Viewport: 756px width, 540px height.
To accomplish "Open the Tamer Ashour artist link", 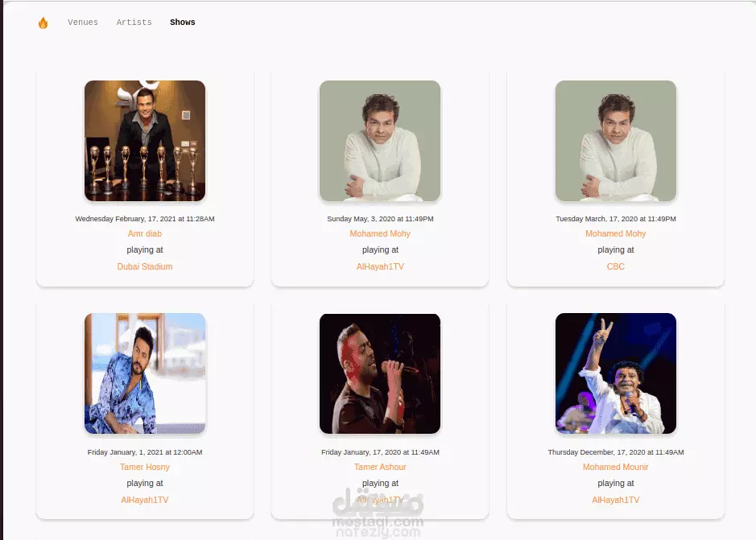I will (380, 467).
